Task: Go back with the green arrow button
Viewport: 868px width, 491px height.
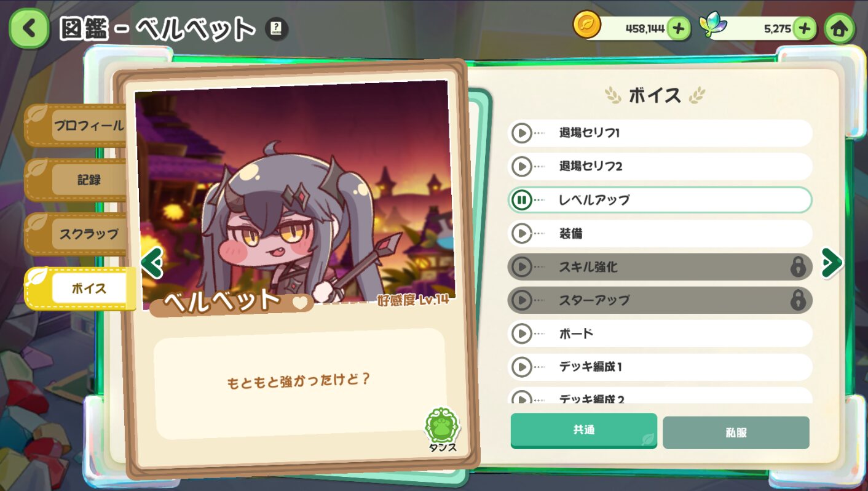Action: pyautogui.click(x=28, y=28)
